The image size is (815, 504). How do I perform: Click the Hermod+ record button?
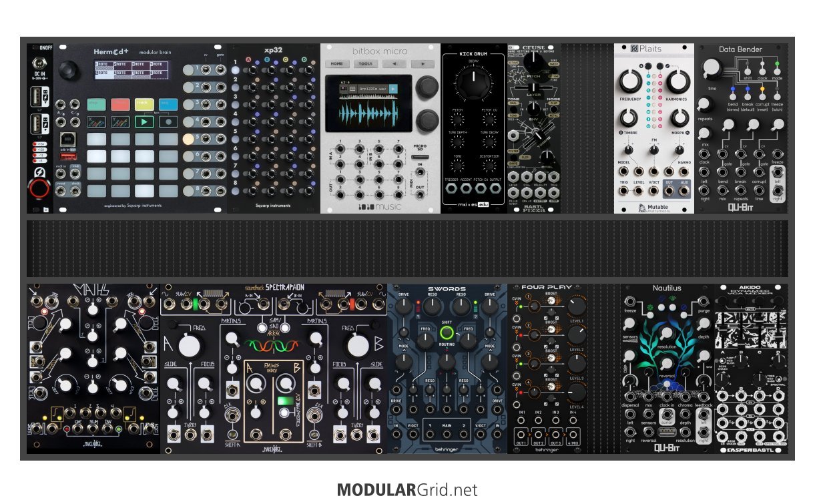(x=168, y=121)
